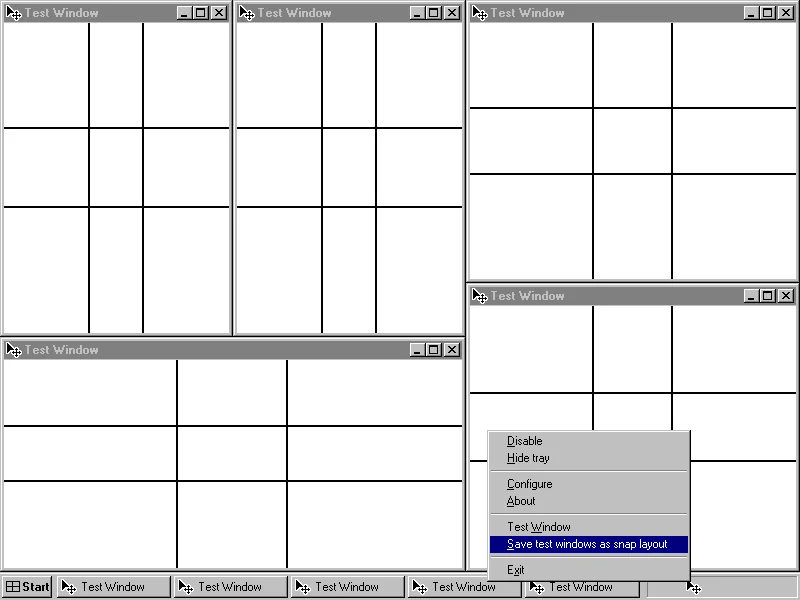This screenshot has width=800, height=600.
Task: Maximize the top-left Test Window
Action: coord(201,13)
